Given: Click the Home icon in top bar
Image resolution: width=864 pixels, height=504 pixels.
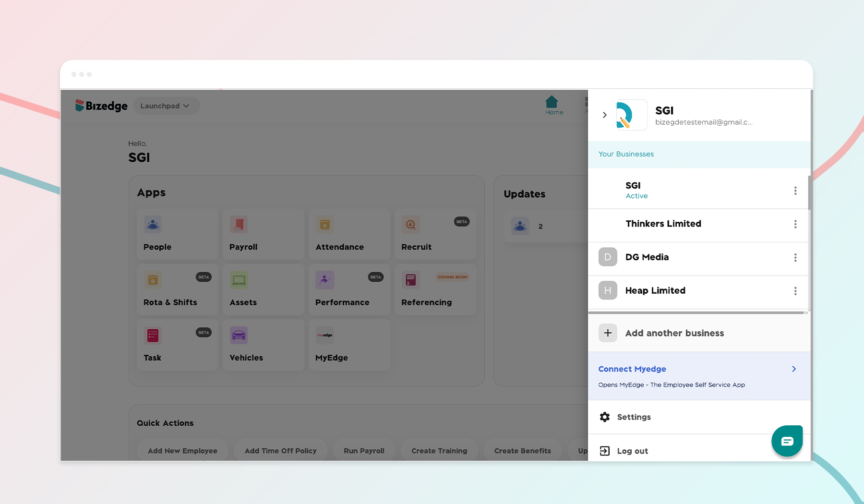Looking at the screenshot, I should [x=552, y=102].
